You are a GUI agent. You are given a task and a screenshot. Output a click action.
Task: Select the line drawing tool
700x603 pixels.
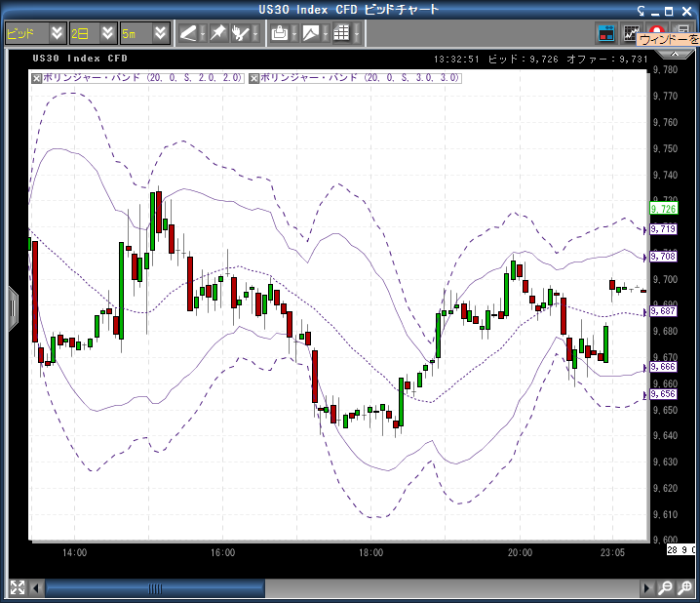(188, 33)
